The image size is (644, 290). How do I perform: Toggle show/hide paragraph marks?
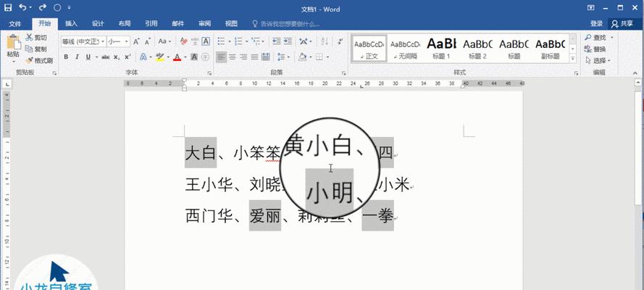(340, 41)
